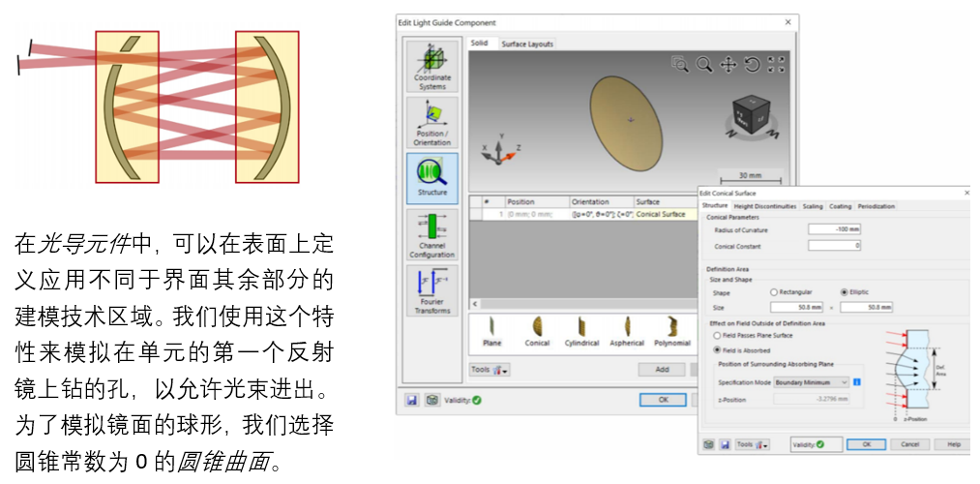Open the Specification Mode dropdown

[x=812, y=381]
